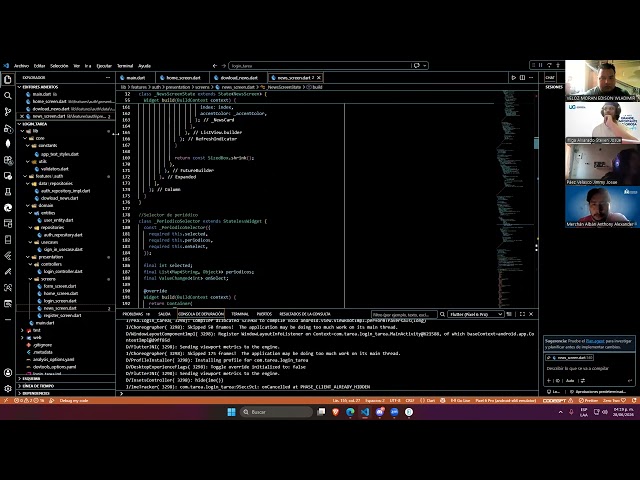Switch to the PROBLEMAS panel tab
The height and width of the screenshot is (480, 640).
click(136, 314)
